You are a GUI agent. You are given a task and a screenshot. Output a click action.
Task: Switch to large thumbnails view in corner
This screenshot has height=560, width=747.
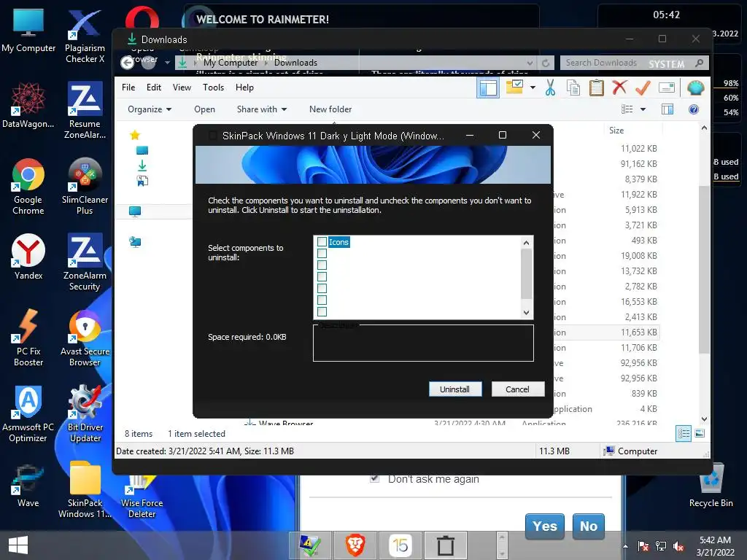click(700, 433)
